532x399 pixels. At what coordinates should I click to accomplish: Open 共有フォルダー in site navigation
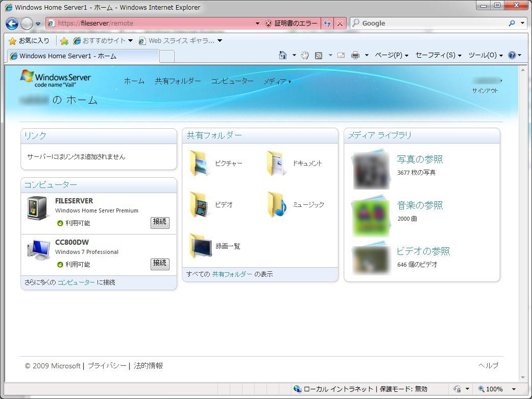click(x=178, y=81)
